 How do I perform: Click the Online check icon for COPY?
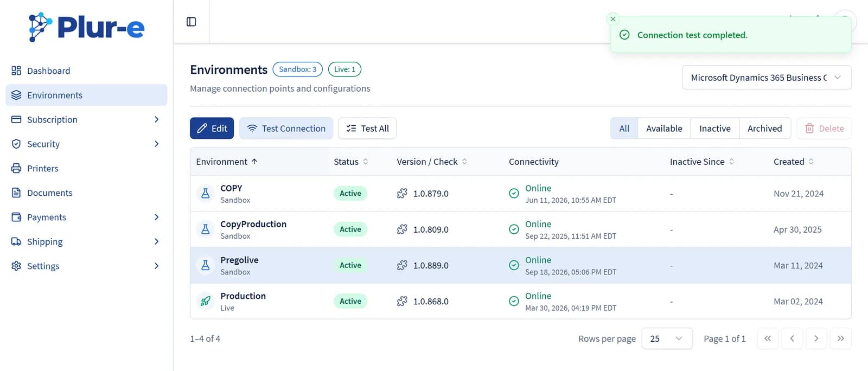tap(514, 193)
